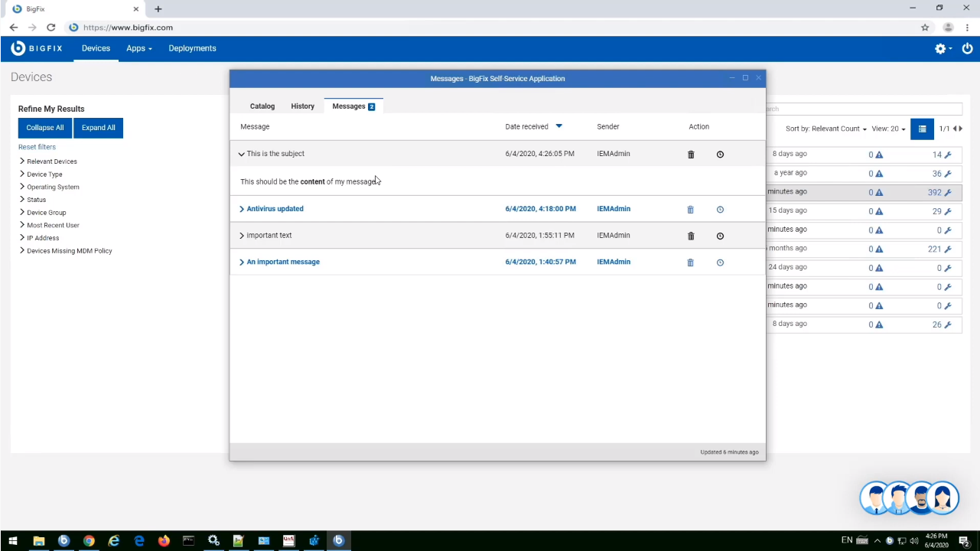Screen dimensions: 980x551
Task: Open the BigFix settings gear menu
Action: [x=943, y=48]
